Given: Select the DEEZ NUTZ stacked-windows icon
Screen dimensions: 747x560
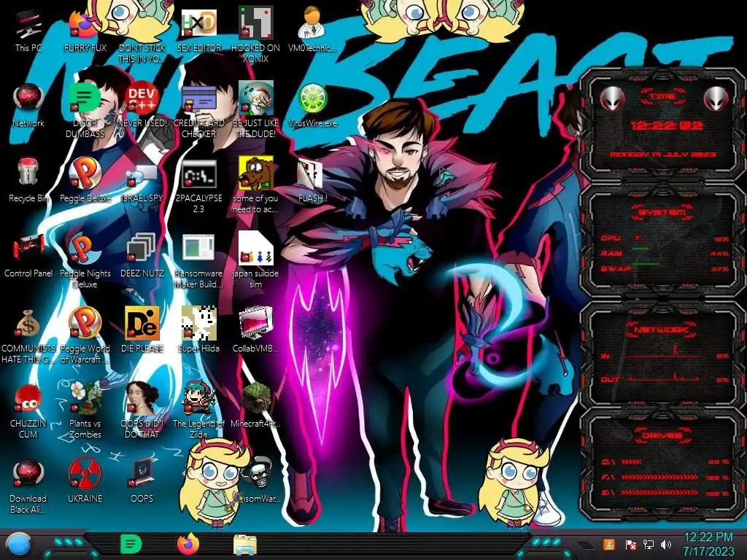Looking at the screenshot, I should tap(142, 249).
